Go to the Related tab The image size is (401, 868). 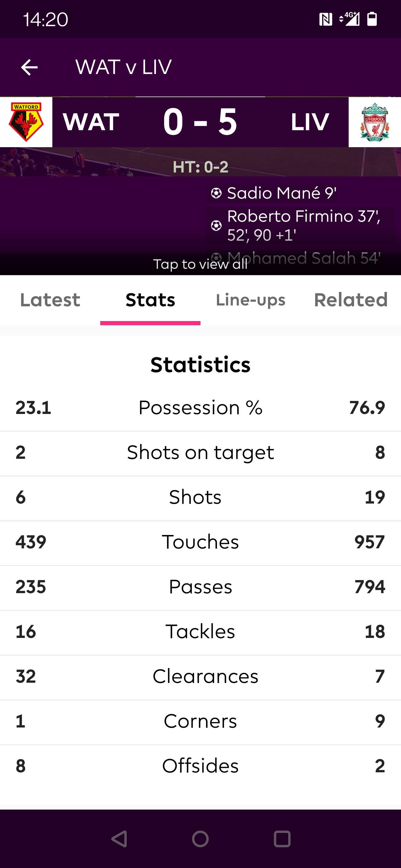click(351, 300)
